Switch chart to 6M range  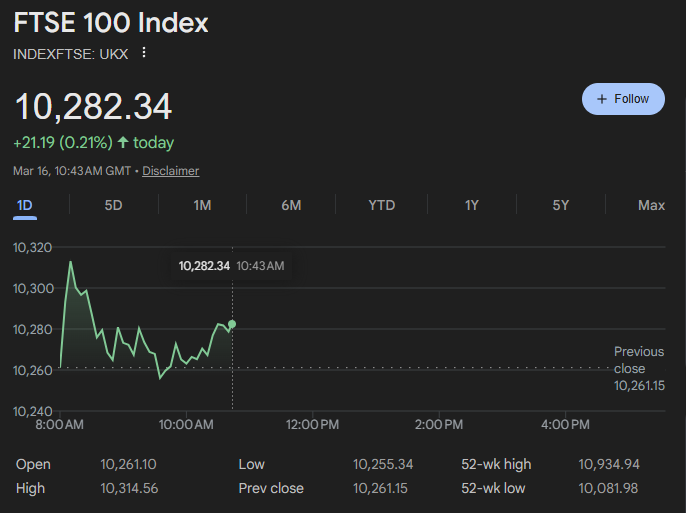[291, 205]
